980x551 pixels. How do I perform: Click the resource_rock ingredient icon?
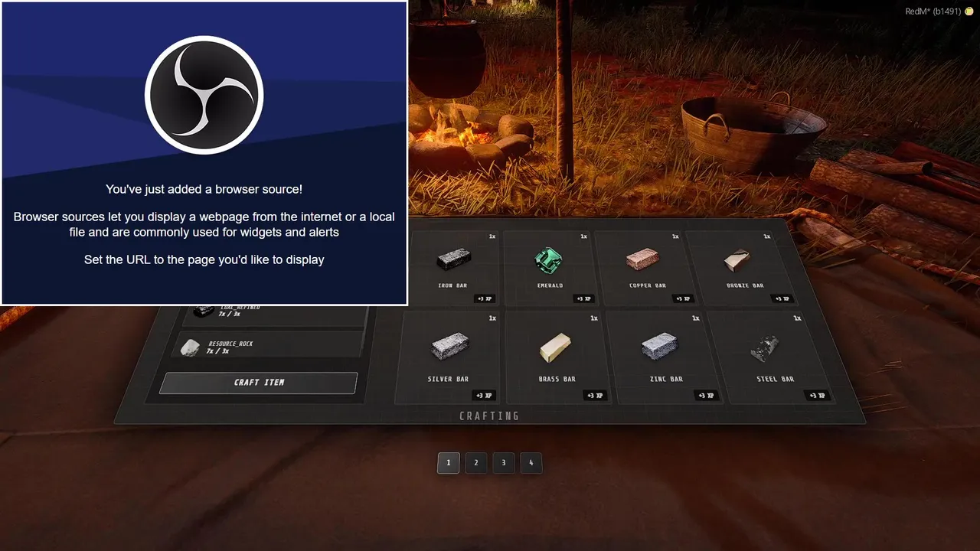click(189, 347)
